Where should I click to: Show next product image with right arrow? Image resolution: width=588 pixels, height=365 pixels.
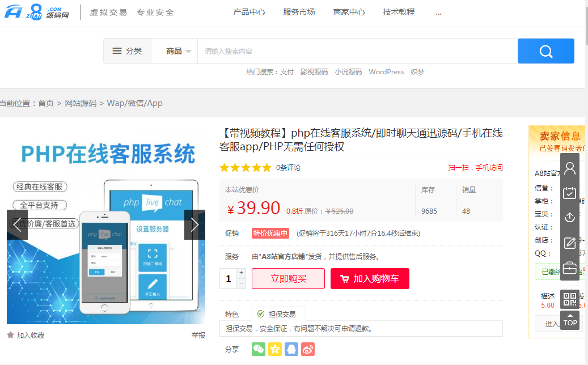194,225
